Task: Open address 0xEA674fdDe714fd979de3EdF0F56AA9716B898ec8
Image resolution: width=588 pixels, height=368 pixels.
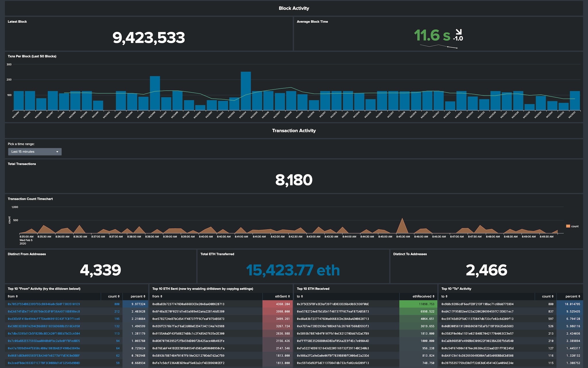Action: [44, 311]
